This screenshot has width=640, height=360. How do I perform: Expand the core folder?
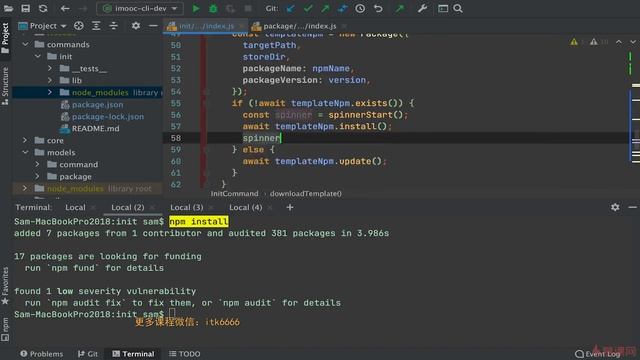pyautogui.click(x=25, y=140)
